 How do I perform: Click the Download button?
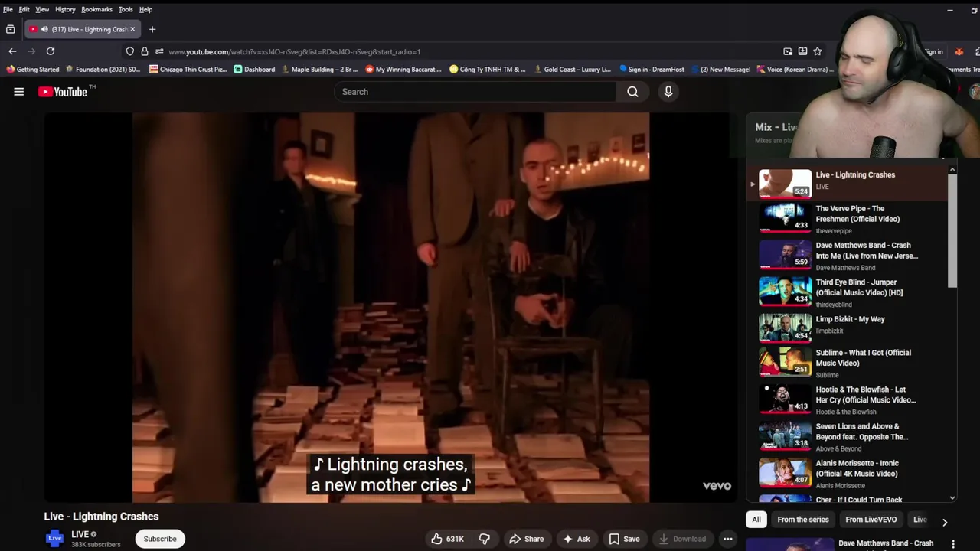682,539
